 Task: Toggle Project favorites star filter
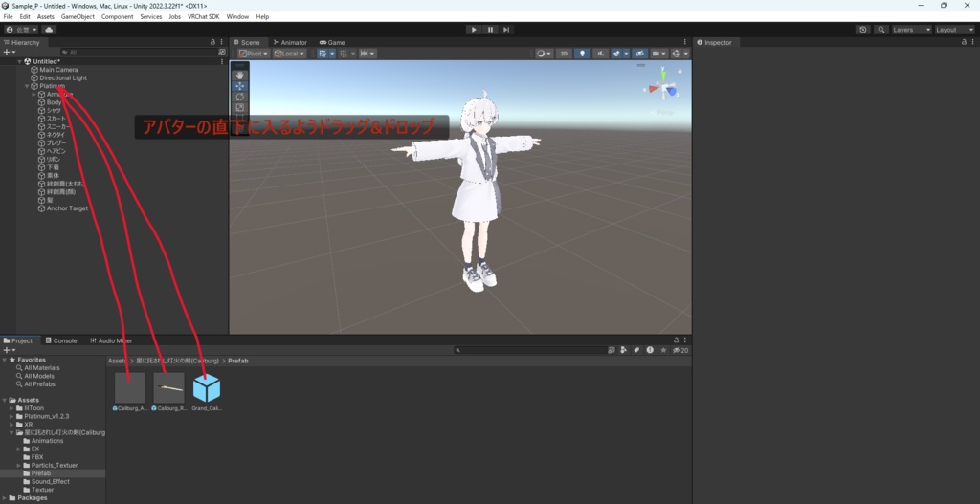tap(663, 350)
